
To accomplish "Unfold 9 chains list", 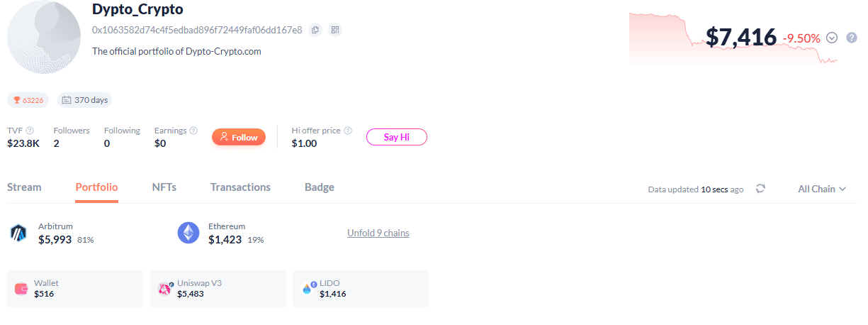I will [378, 233].
